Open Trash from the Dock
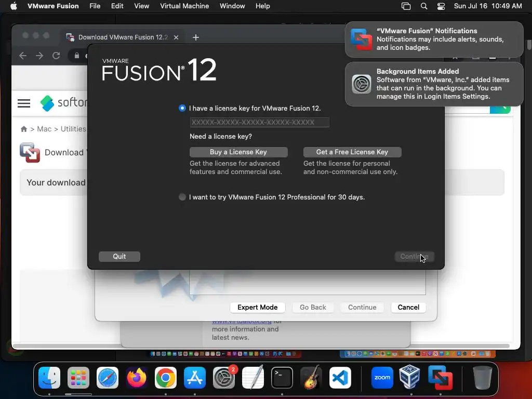The height and width of the screenshot is (399, 532). point(482,378)
